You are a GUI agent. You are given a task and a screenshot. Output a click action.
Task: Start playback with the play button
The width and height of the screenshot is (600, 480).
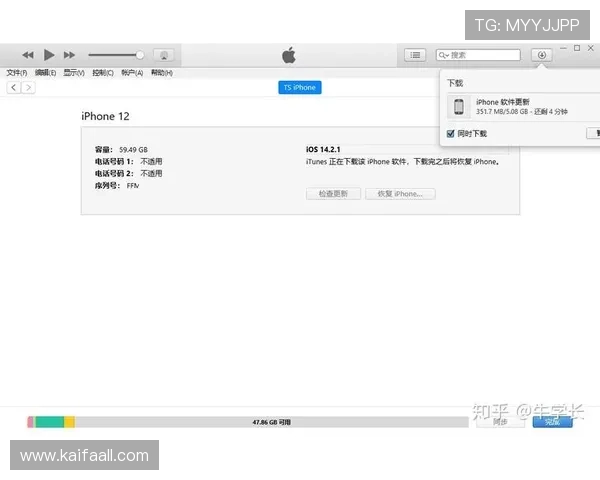(49, 55)
